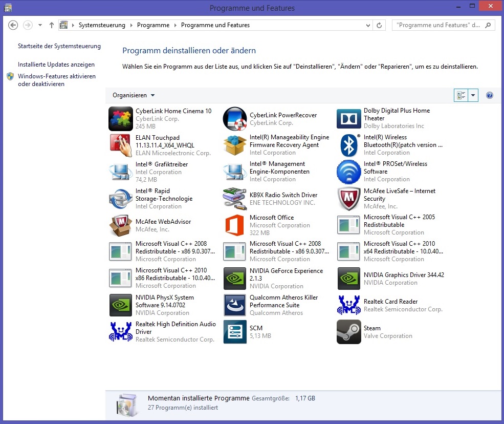Select the NVIDIA Graphics Driver 344.42 icon
504x424 pixels.
click(x=349, y=279)
